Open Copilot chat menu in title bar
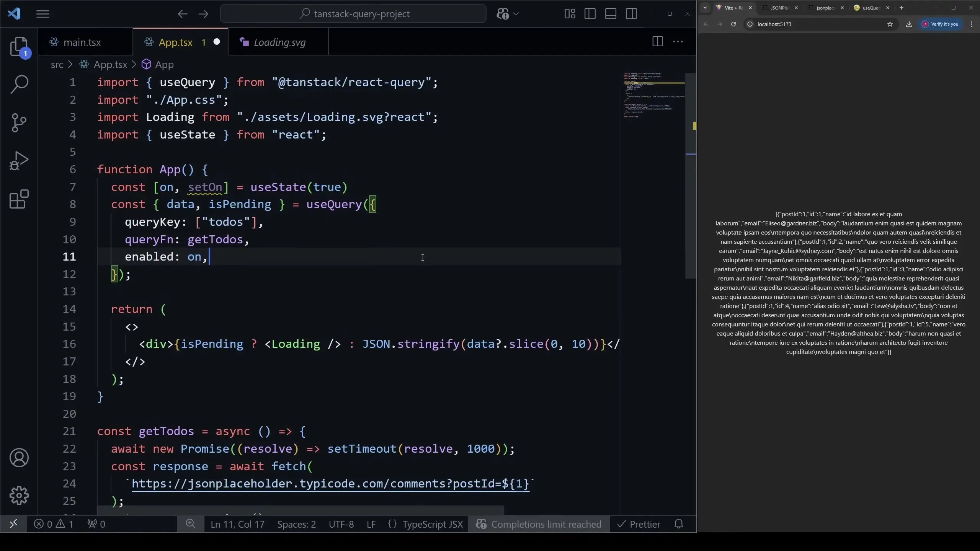Image resolution: width=980 pixels, height=551 pixels. (507, 14)
